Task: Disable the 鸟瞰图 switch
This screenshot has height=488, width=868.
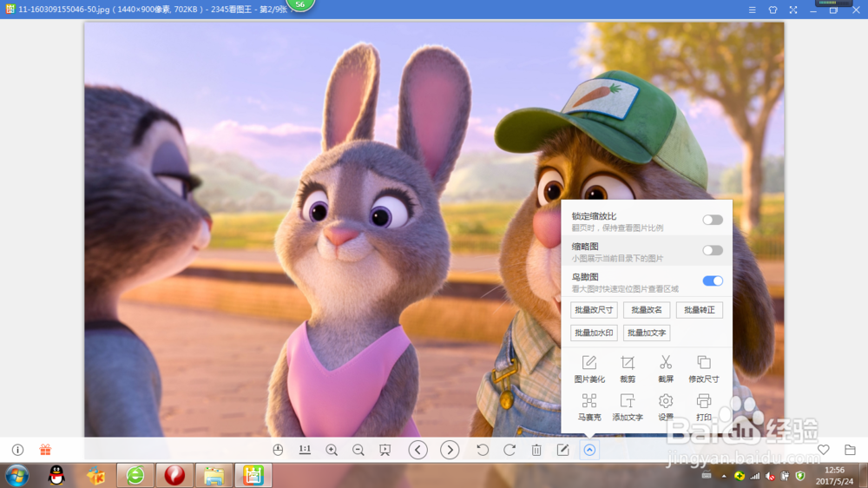Action: click(x=713, y=280)
